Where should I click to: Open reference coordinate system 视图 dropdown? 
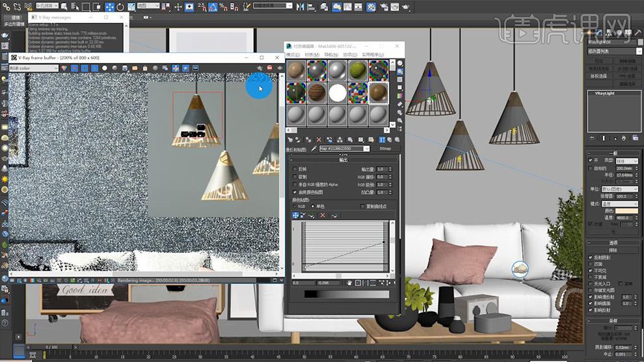pyautogui.click(x=148, y=6)
